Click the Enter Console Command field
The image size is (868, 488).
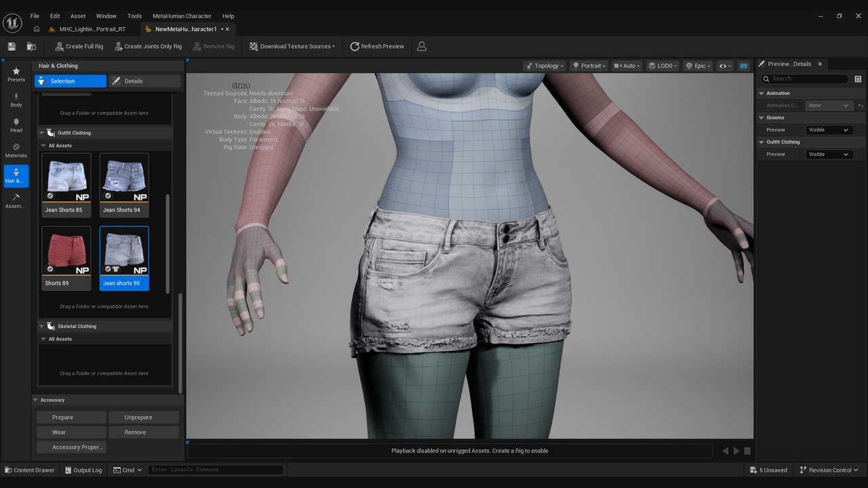click(x=215, y=470)
